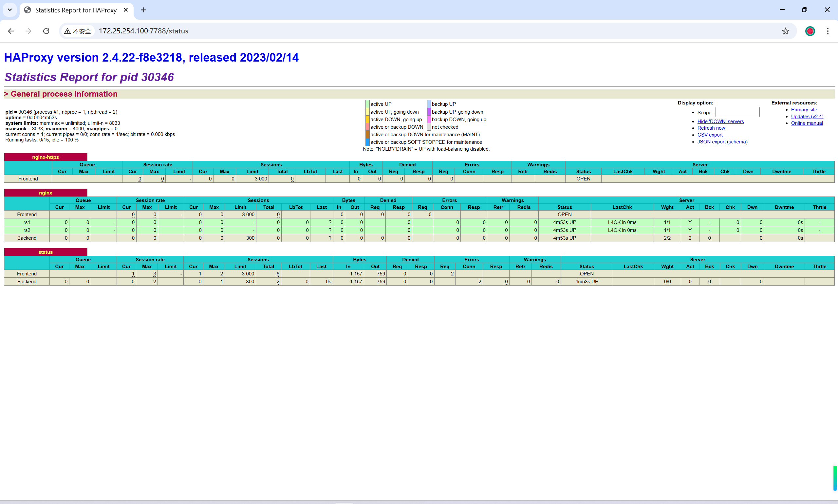The image size is (838, 504).
Task: Click the not checked legend swatch
Action: click(429, 127)
